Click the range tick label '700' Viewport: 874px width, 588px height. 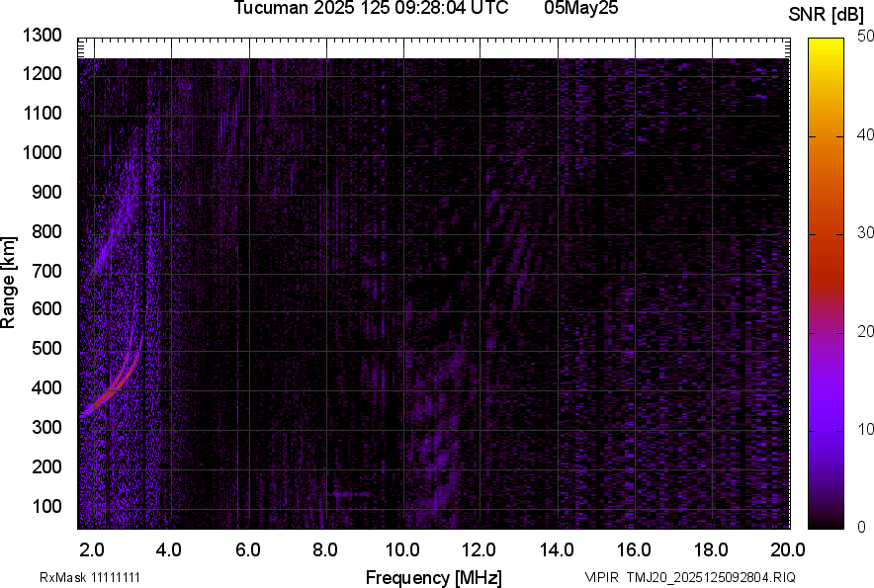pyautogui.click(x=46, y=271)
